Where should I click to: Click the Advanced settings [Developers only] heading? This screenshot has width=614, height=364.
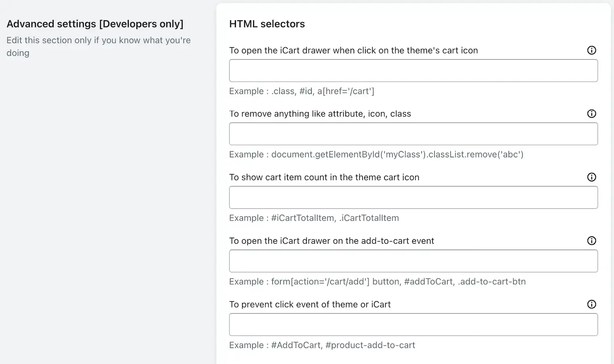pos(95,24)
